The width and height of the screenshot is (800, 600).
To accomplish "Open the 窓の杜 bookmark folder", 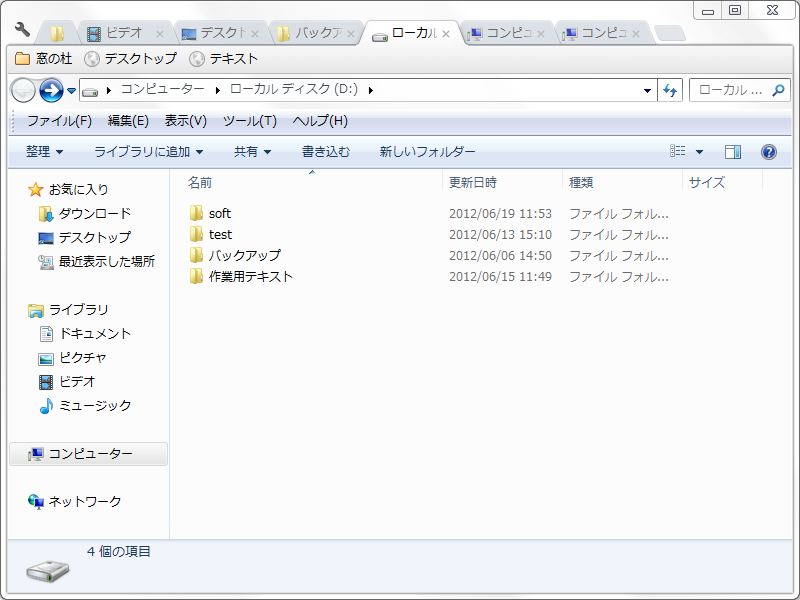I will [x=44, y=59].
